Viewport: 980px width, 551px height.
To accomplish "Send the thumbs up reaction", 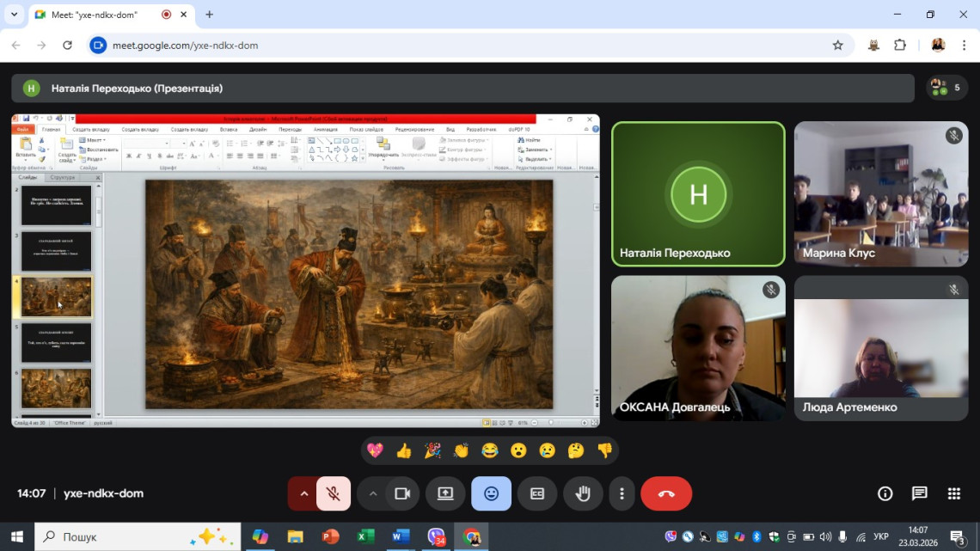I will point(404,450).
